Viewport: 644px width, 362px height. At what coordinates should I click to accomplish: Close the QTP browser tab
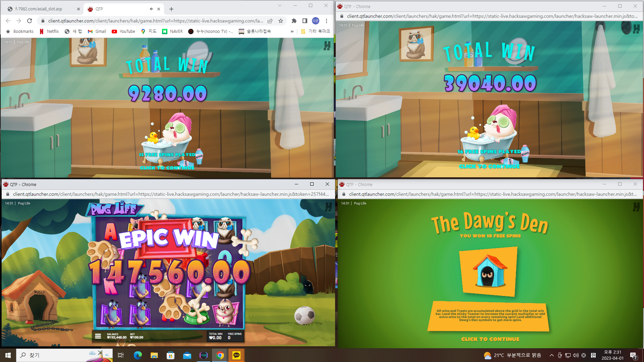(x=159, y=9)
